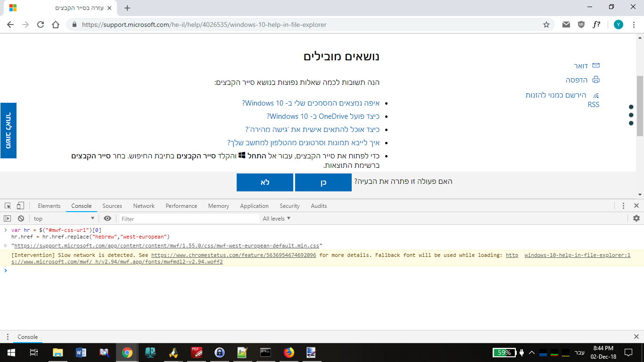Close the DevTools panel
The height and width of the screenshot is (362, 644).
(636, 206)
